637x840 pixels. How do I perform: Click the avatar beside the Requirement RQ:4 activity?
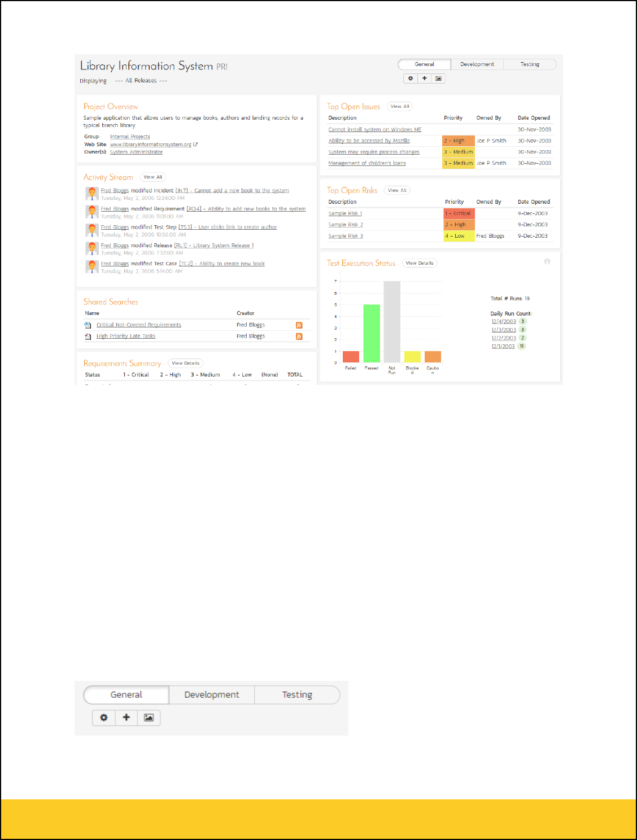click(x=92, y=212)
